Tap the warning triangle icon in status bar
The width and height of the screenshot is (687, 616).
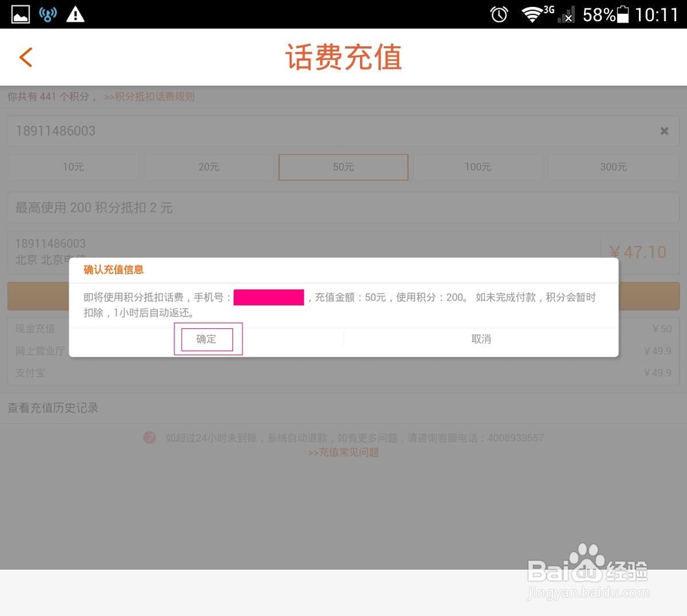[76, 14]
